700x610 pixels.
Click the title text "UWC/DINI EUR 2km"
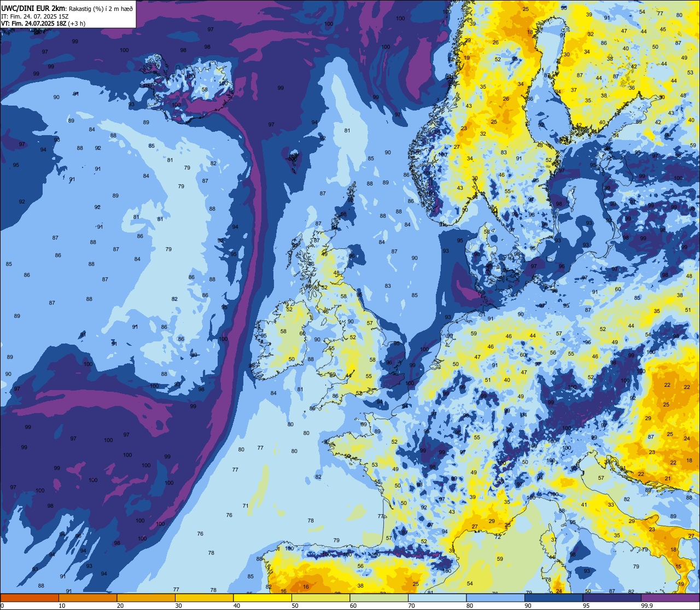(34, 8)
